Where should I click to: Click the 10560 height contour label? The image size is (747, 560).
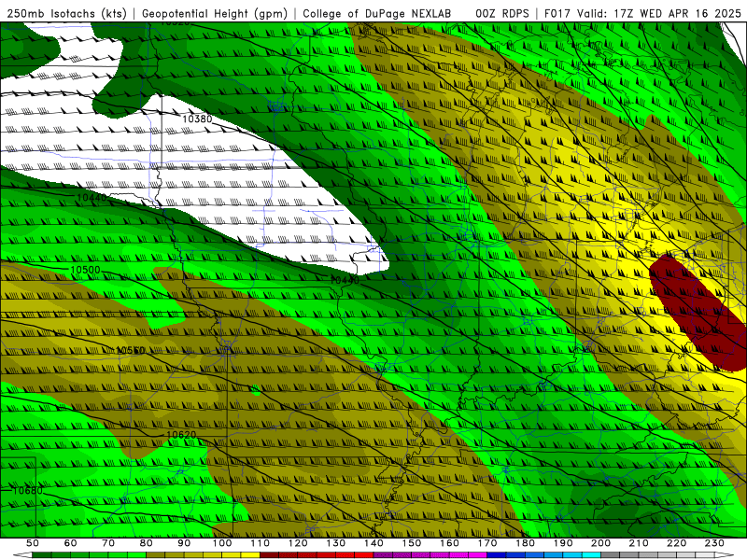pos(131,351)
